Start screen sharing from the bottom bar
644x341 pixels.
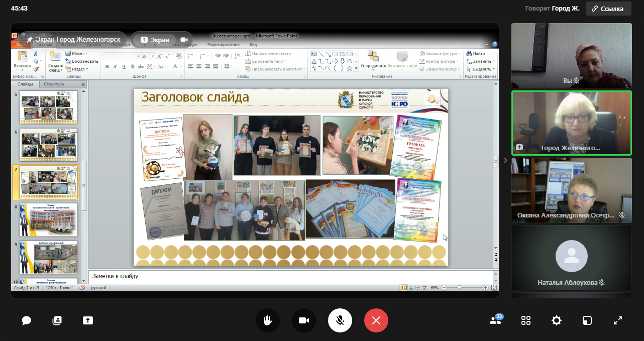(88, 320)
